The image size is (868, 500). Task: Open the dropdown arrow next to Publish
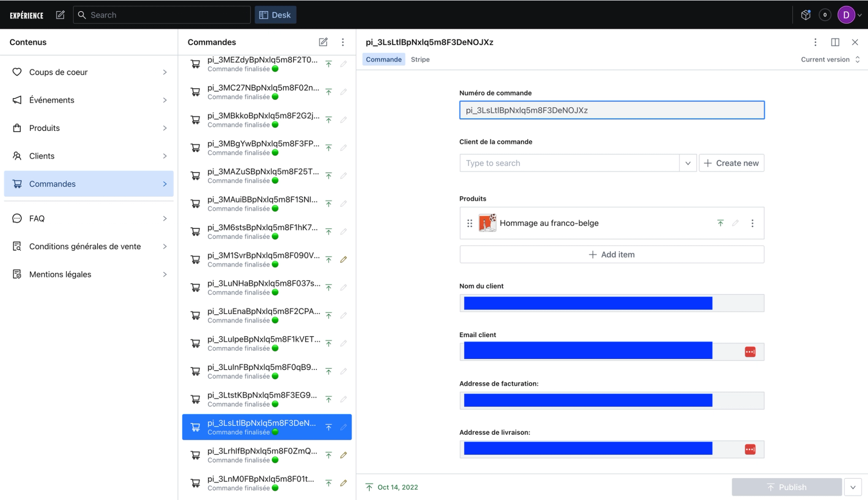click(x=853, y=487)
